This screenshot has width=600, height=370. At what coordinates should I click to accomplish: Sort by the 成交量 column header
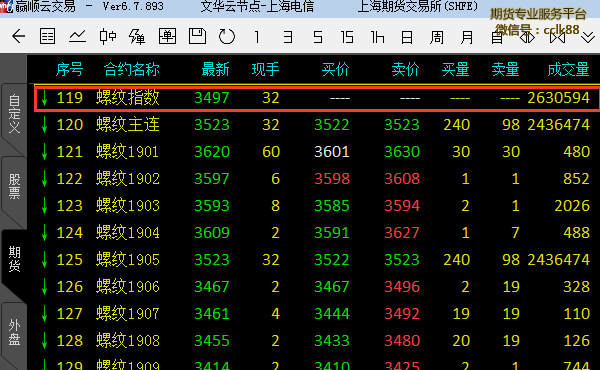pyautogui.click(x=568, y=69)
